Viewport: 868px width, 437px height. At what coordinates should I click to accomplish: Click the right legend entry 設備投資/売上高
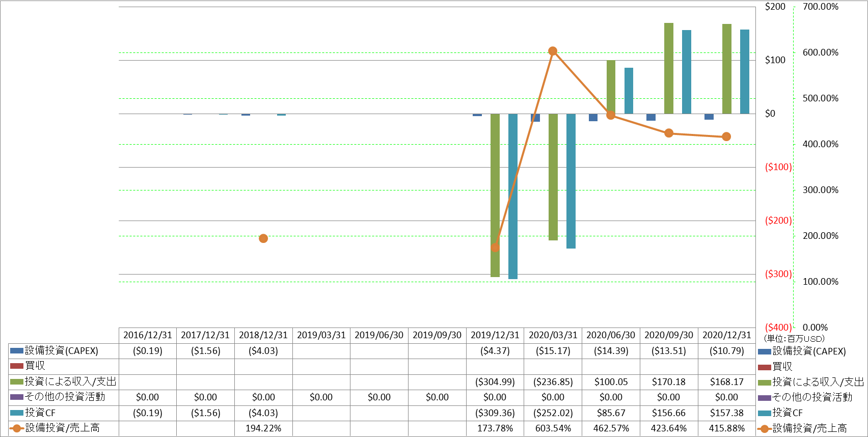(802, 428)
